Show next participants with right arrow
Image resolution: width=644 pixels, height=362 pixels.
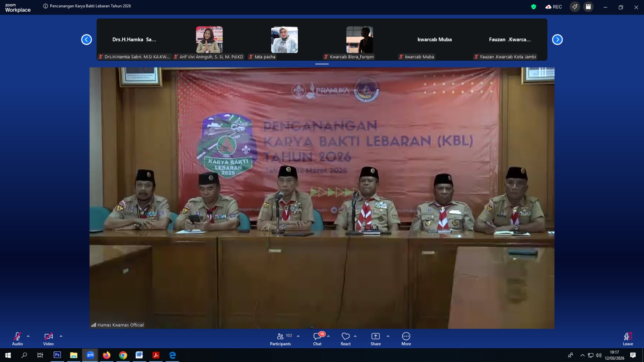pyautogui.click(x=557, y=39)
